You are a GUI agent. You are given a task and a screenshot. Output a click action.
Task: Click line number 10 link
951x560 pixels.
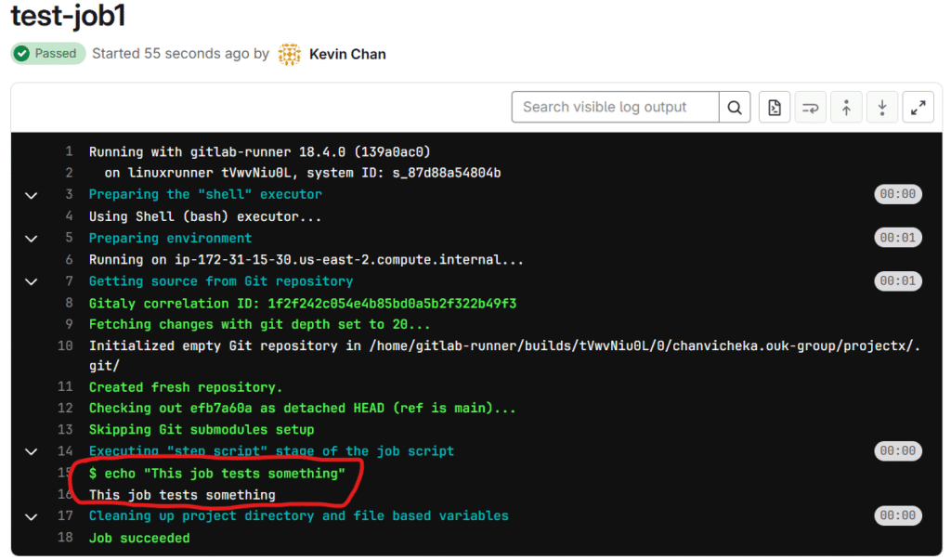[65, 346]
